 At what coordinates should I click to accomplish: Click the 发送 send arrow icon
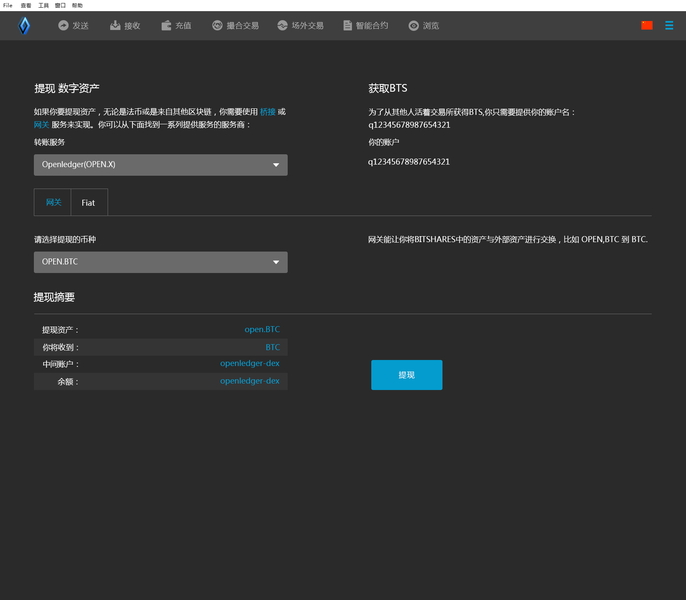pos(63,25)
